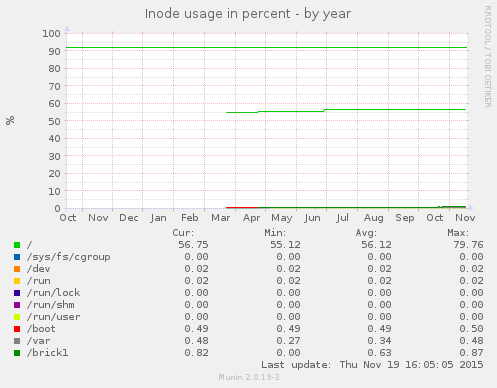Click the 0.63 avg value for /brick1
Screen dimensions: 497x388
click(380, 353)
